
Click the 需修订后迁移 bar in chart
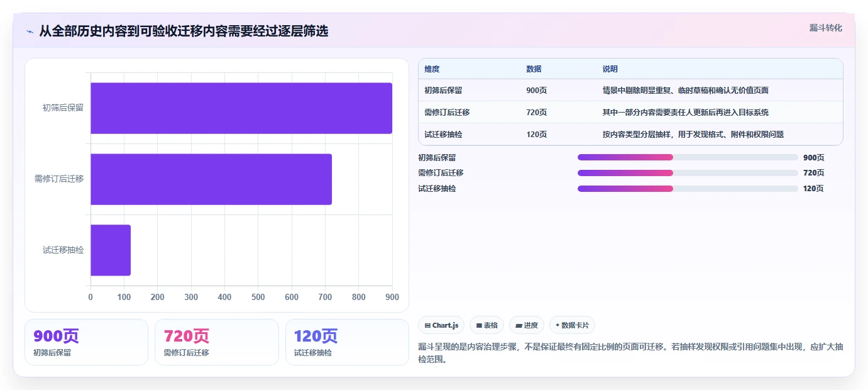[211, 179]
